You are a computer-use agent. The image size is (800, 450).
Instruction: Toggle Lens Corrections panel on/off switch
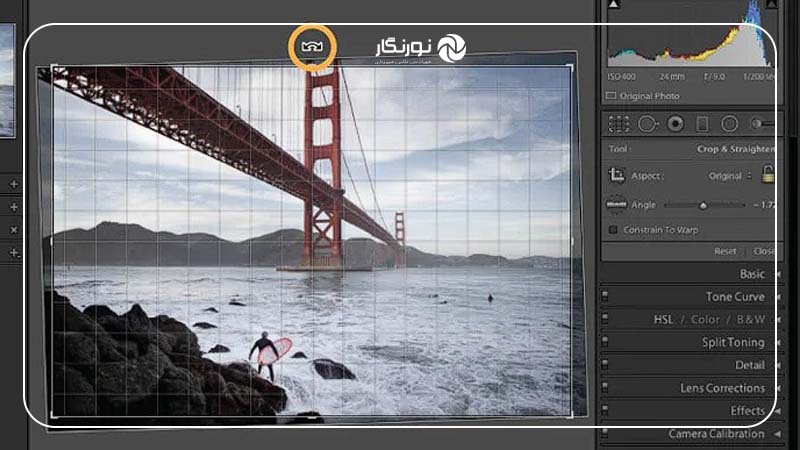[605, 387]
